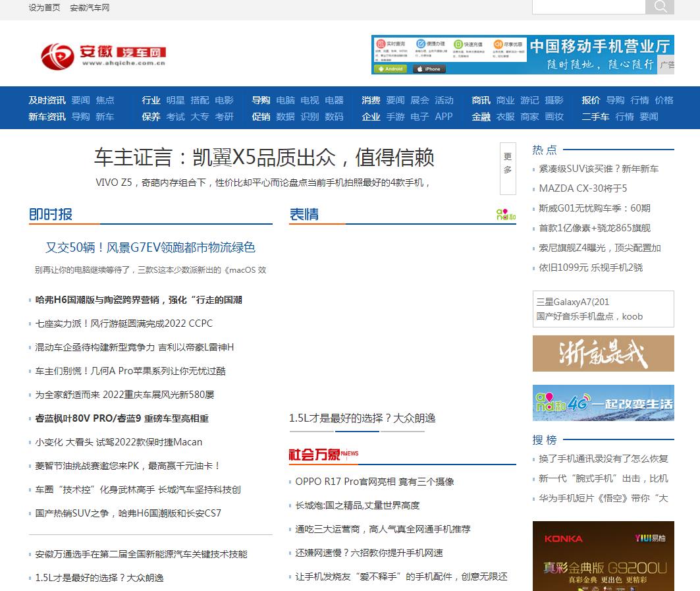Open 国产热销SUV之争 article
This screenshot has height=591, width=700.
(128, 513)
